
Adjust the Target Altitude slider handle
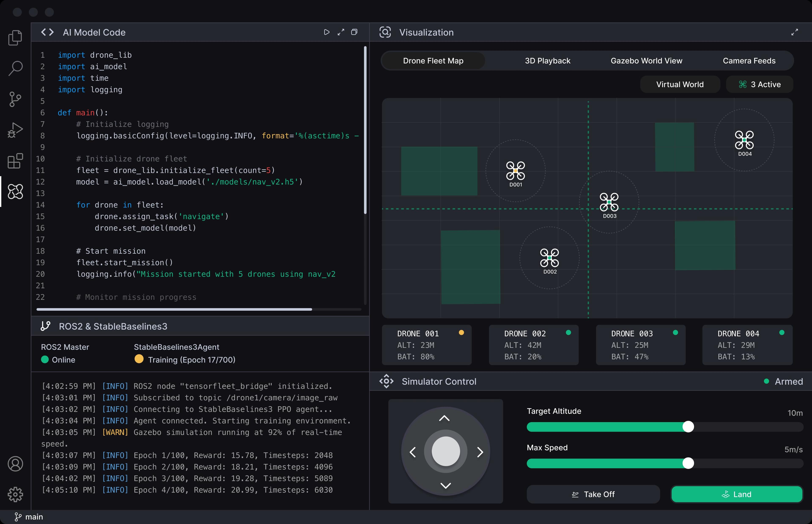688,426
